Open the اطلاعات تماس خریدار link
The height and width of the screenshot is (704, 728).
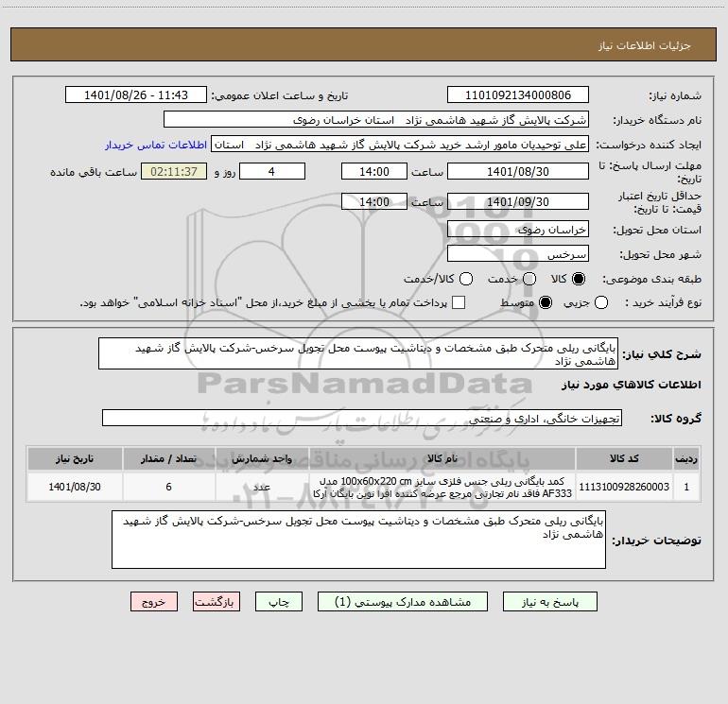[x=156, y=145]
